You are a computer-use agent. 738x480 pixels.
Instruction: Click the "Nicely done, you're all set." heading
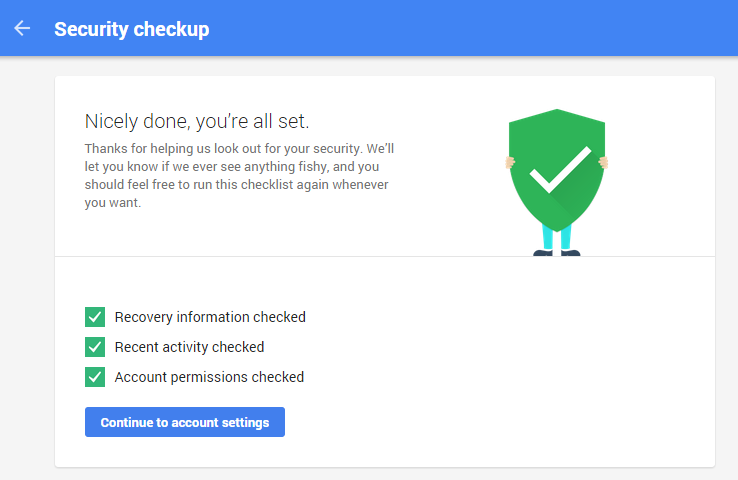point(197,121)
